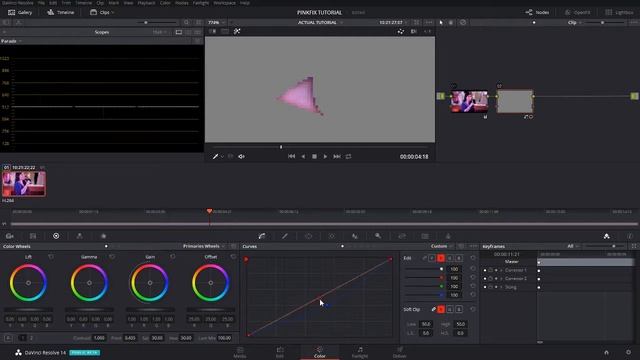Image resolution: width=640 pixels, height=360 pixels.
Task: Play the clip forward
Action: (x=325, y=156)
